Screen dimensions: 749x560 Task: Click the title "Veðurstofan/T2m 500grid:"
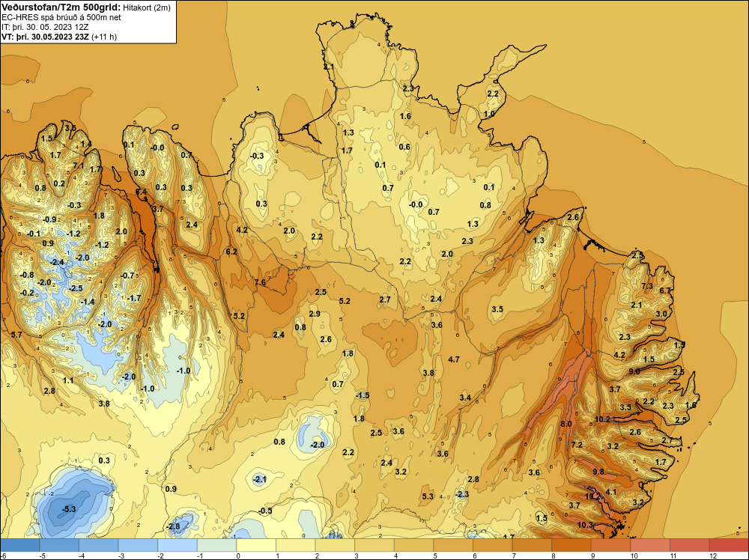(61, 7)
